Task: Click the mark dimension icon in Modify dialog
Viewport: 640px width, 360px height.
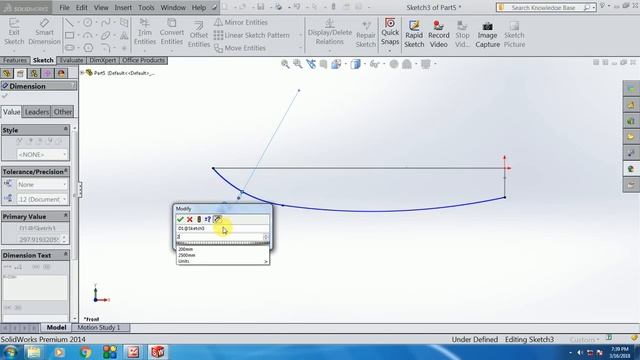Action: coord(217,219)
